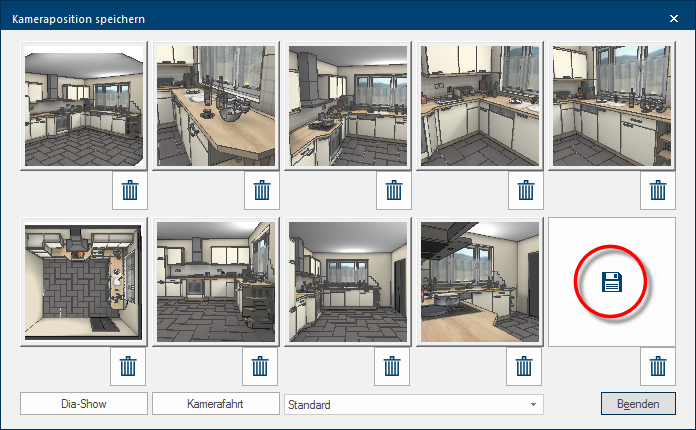The height and width of the screenshot is (430, 696).
Task: Select the first wide kitchen overview thumbnail
Action: (84, 106)
